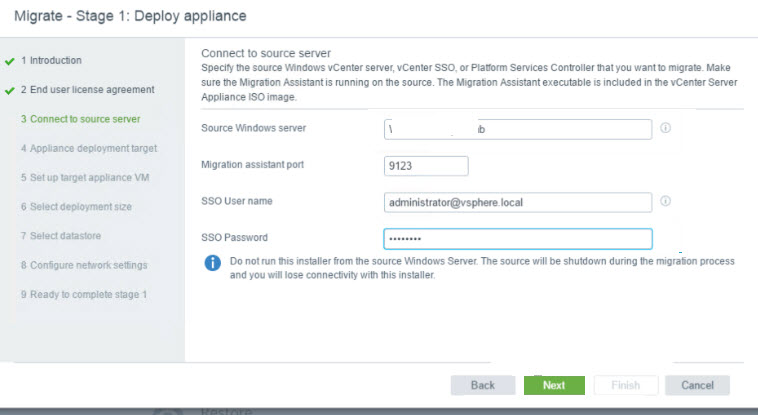Click info icon next to SSO User name
This screenshot has width=758, height=415.
[665, 201]
